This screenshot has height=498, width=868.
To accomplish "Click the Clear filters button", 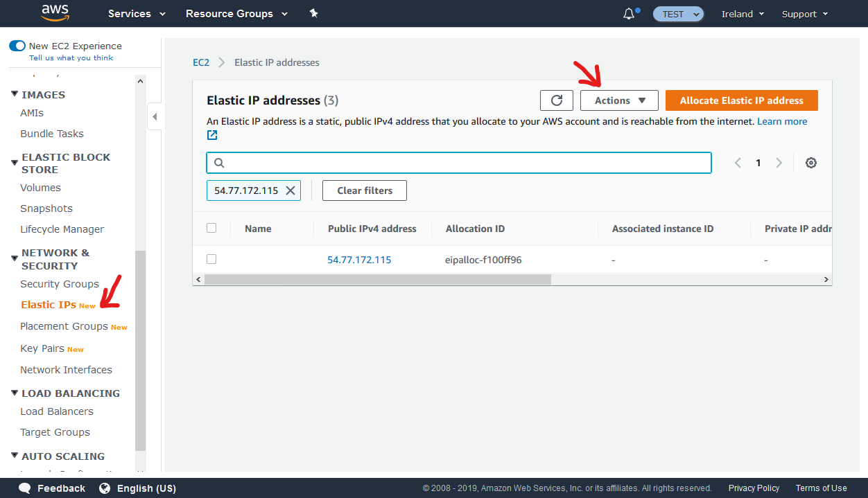I will [x=365, y=190].
